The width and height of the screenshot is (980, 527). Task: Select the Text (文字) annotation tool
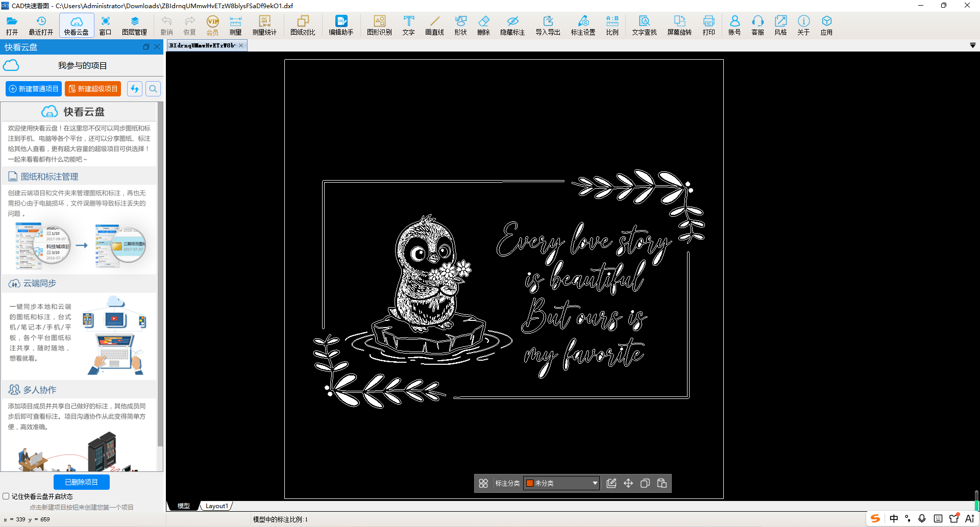(408, 25)
